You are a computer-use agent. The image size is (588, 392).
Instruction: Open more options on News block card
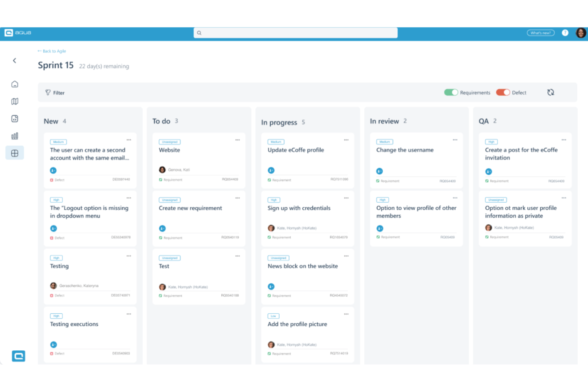coord(346,256)
